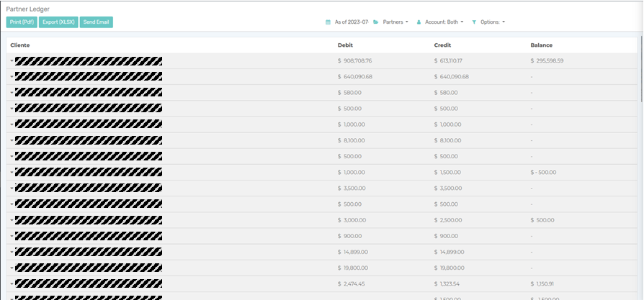Viewport: 644px width, 300px height.
Task: Expand the Options filter menu
Action: tap(493, 22)
